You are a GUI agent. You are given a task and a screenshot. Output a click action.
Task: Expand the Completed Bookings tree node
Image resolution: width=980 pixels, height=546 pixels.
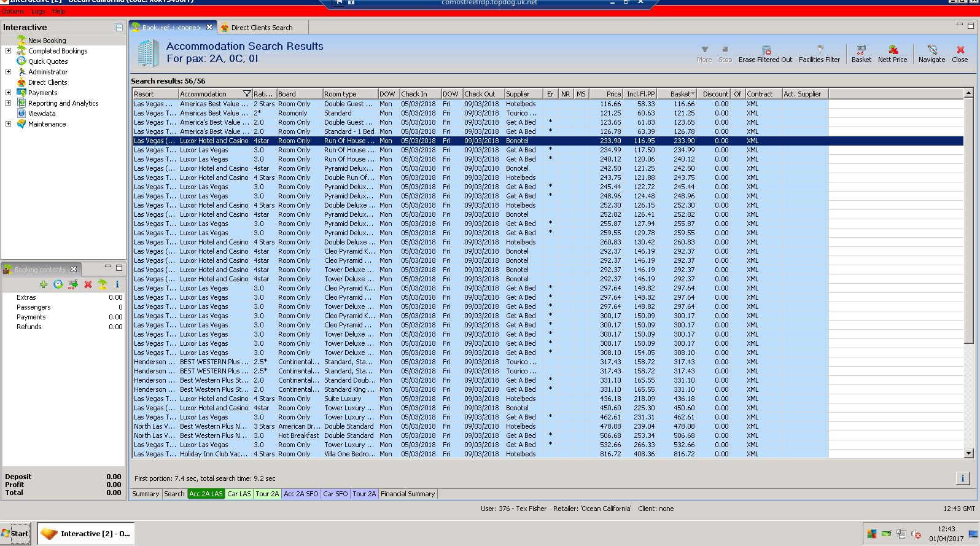8,51
